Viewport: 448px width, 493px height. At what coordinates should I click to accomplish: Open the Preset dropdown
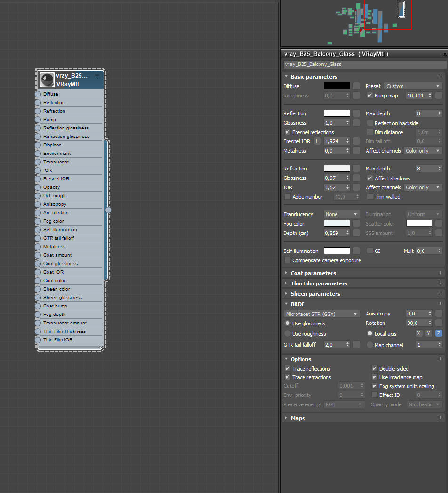(413, 86)
